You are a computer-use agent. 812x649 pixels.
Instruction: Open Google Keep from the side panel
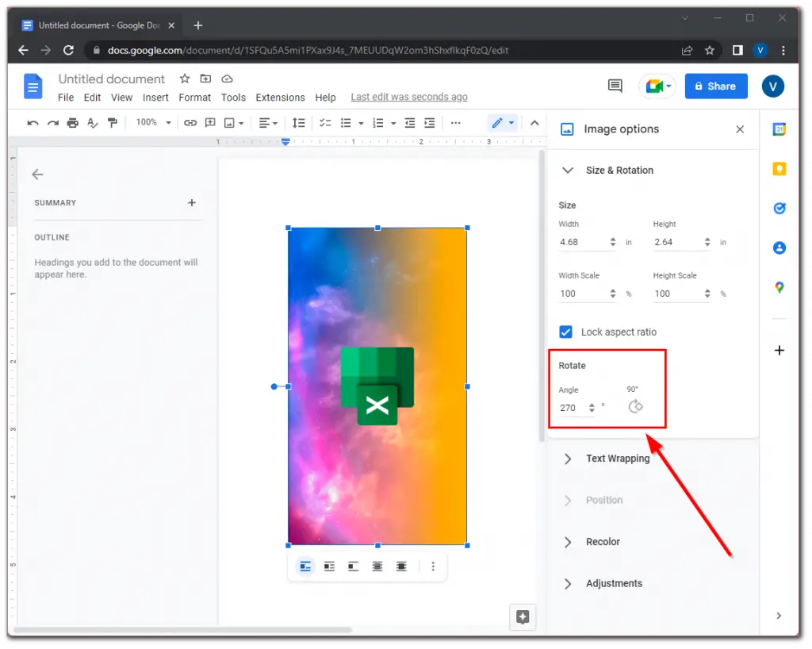pos(779,168)
